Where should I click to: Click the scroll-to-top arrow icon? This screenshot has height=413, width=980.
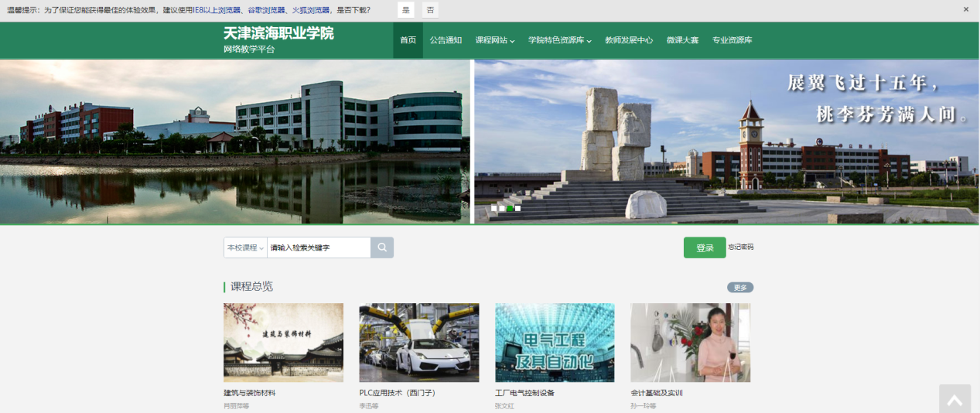click(954, 399)
